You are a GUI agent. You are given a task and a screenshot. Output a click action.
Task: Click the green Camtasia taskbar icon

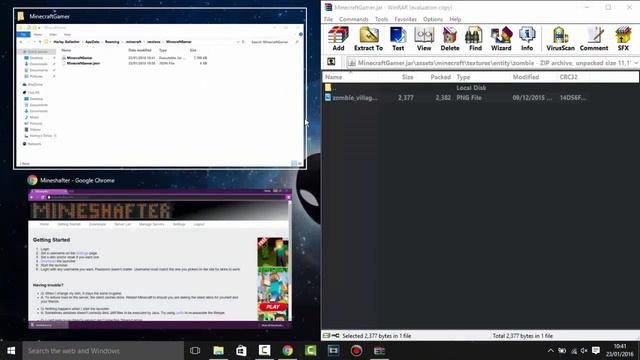310,351
